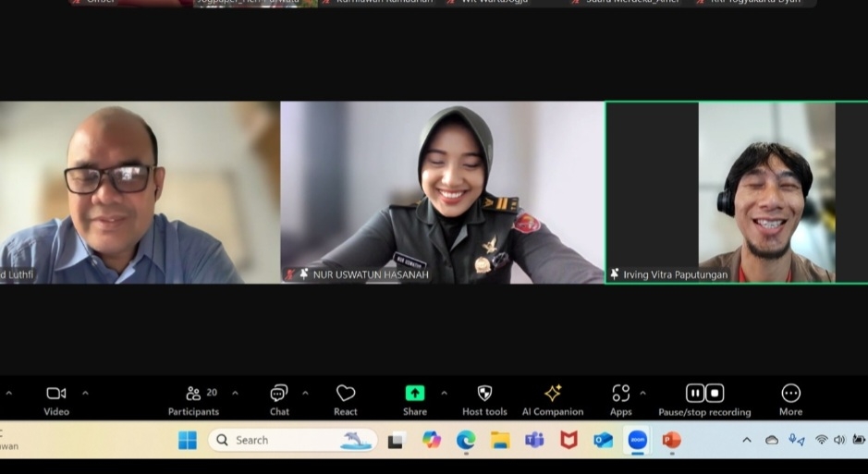Select the Luthfi participant video tile
This screenshot has width=868, height=474.
click(x=140, y=192)
